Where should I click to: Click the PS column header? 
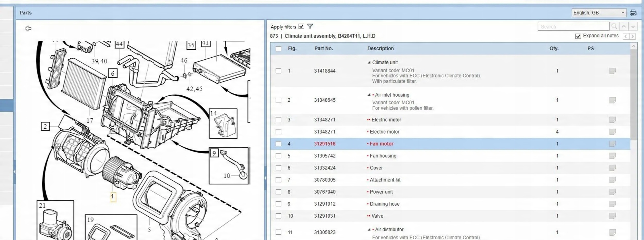tap(591, 48)
